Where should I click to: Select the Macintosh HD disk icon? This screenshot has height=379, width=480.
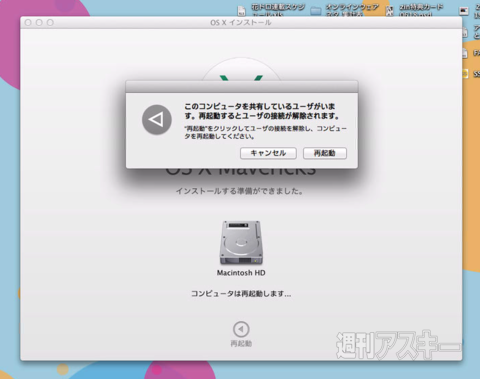pyautogui.click(x=241, y=243)
